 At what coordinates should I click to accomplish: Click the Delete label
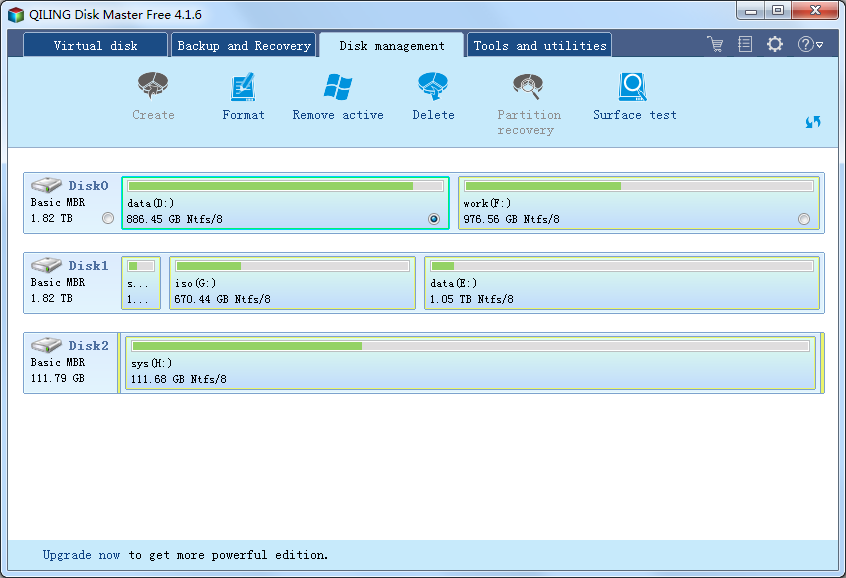click(x=433, y=114)
